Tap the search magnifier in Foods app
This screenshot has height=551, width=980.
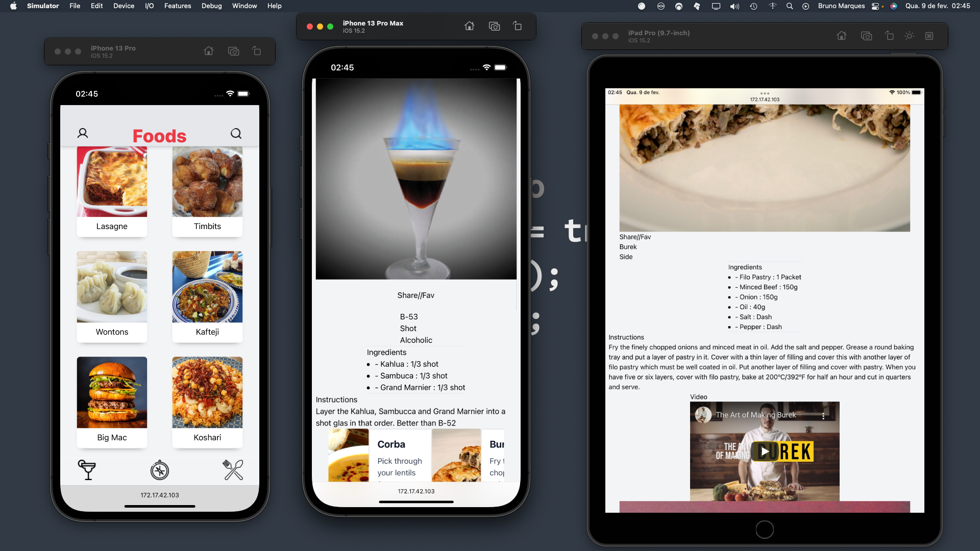236,134
